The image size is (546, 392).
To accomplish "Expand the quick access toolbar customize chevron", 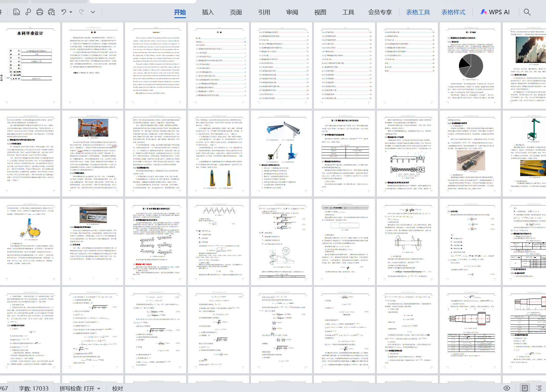I will coord(93,12).
